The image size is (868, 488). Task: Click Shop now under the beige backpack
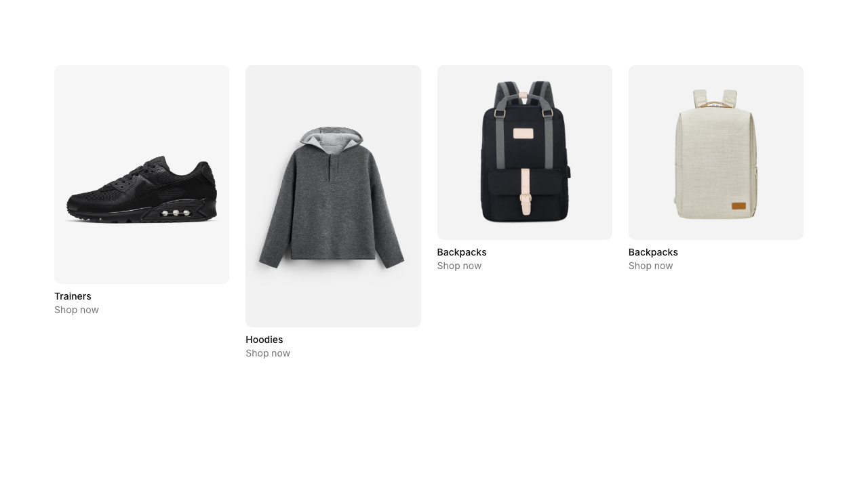tap(650, 266)
